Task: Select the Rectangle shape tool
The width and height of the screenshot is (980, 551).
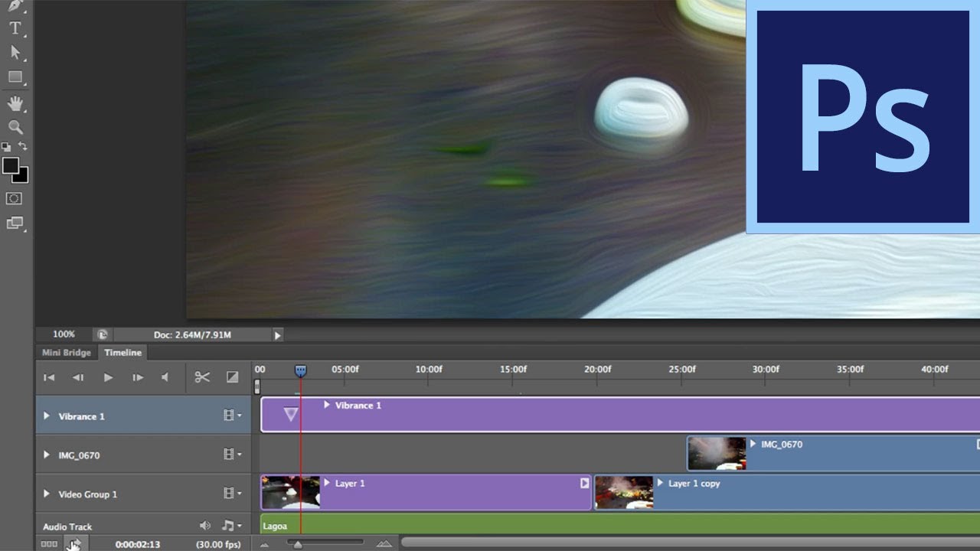Action: point(15,77)
